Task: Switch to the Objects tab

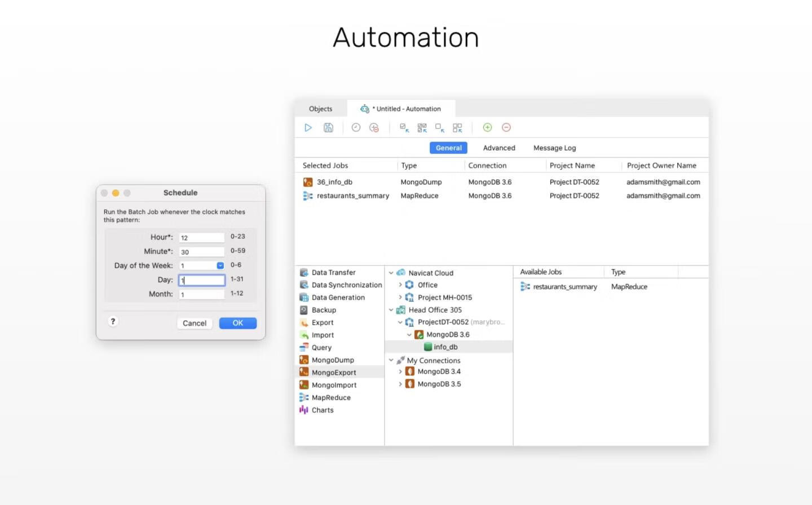Action: [x=320, y=109]
